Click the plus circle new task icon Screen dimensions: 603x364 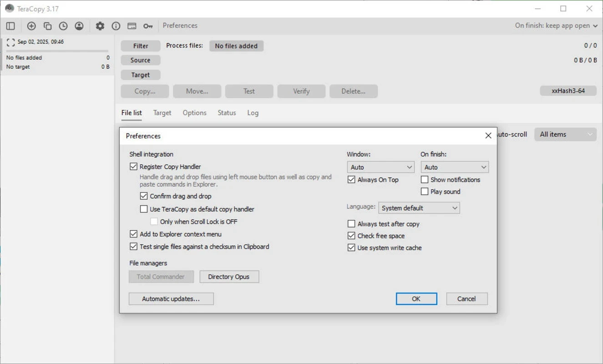(31, 26)
